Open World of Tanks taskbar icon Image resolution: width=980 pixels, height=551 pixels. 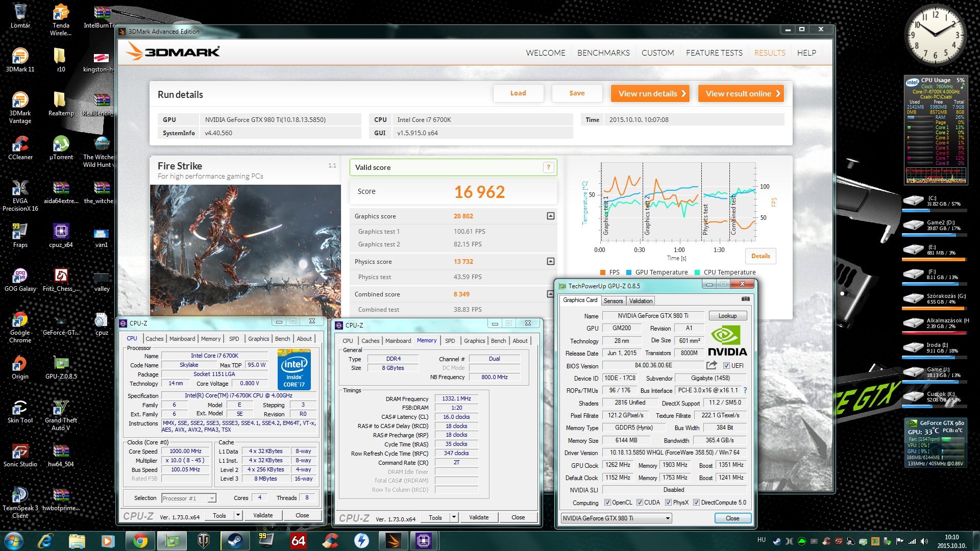[203, 541]
